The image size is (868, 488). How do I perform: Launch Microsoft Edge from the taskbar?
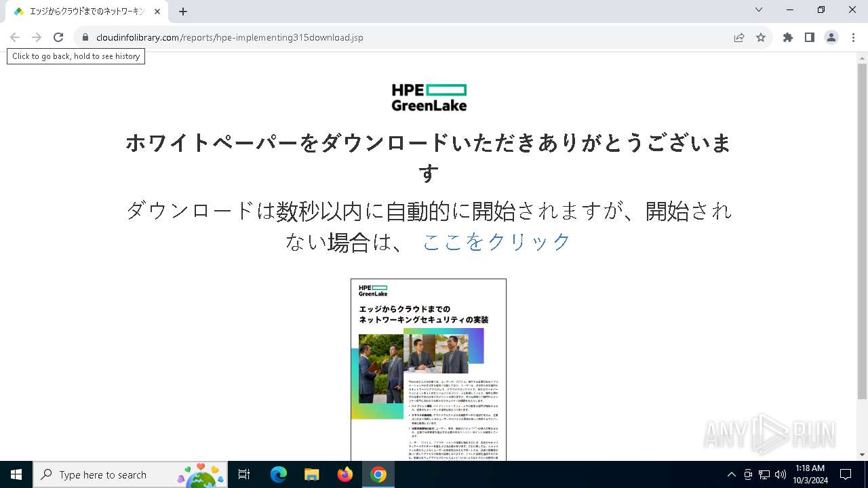click(x=279, y=474)
